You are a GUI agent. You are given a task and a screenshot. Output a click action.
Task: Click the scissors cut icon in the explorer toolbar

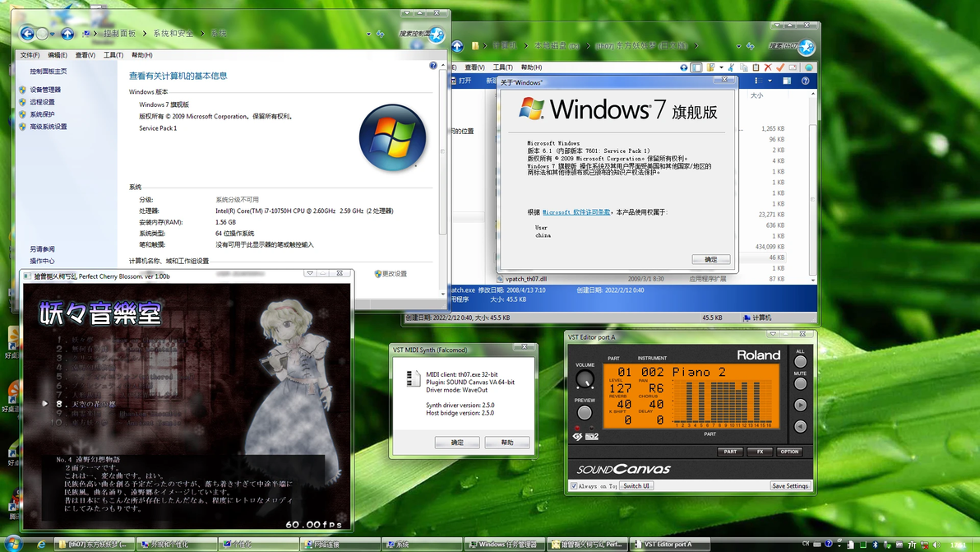click(731, 67)
